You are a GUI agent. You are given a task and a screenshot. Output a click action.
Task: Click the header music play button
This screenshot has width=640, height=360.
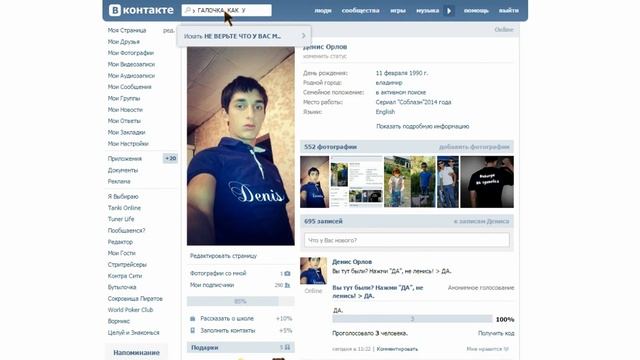(449, 11)
